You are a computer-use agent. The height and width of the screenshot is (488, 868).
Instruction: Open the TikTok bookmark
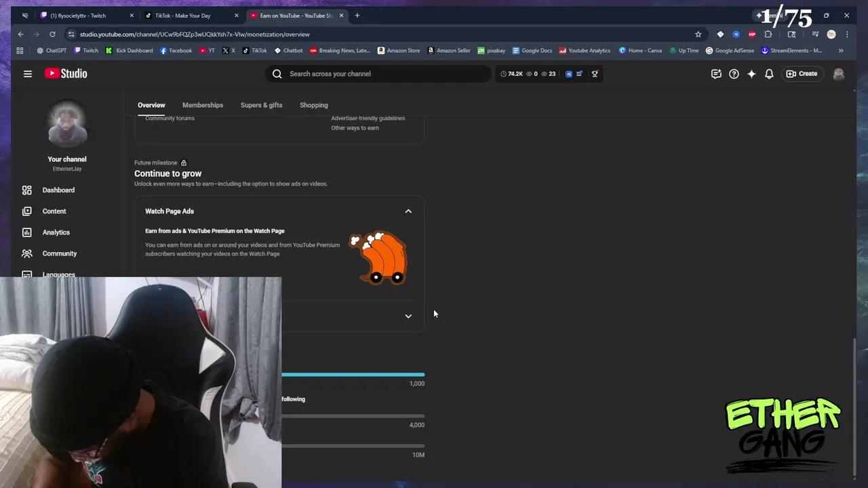[255, 50]
